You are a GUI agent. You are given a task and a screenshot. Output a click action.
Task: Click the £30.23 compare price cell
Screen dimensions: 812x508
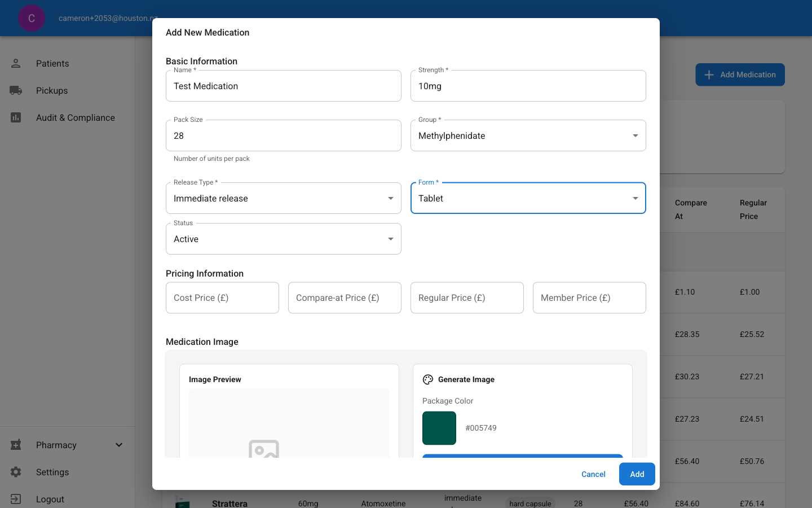[x=687, y=376]
